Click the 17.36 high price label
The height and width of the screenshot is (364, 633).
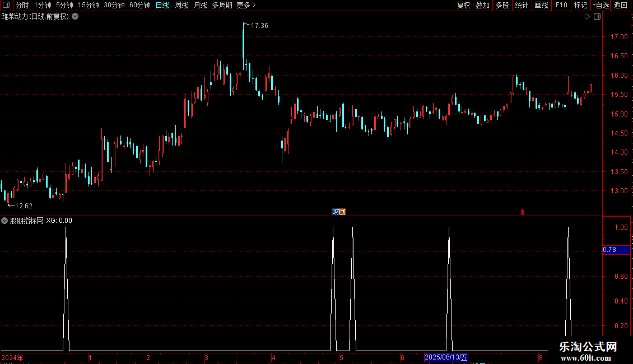pyautogui.click(x=259, y=26)
